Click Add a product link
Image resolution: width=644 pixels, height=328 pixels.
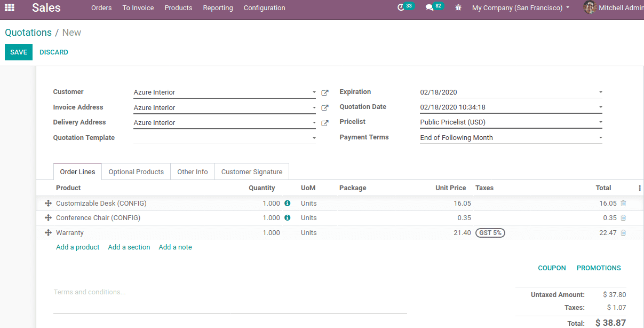[x=78, y=247]
